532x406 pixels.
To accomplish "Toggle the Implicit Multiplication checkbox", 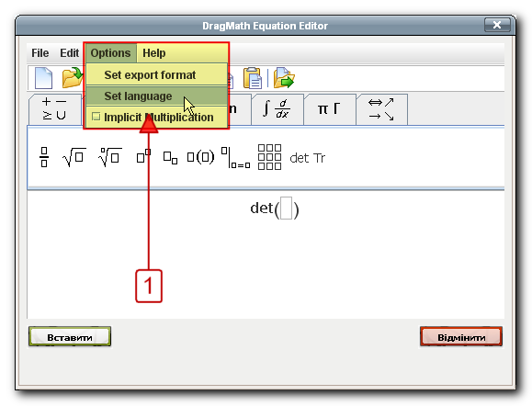I will click(96, 117).
